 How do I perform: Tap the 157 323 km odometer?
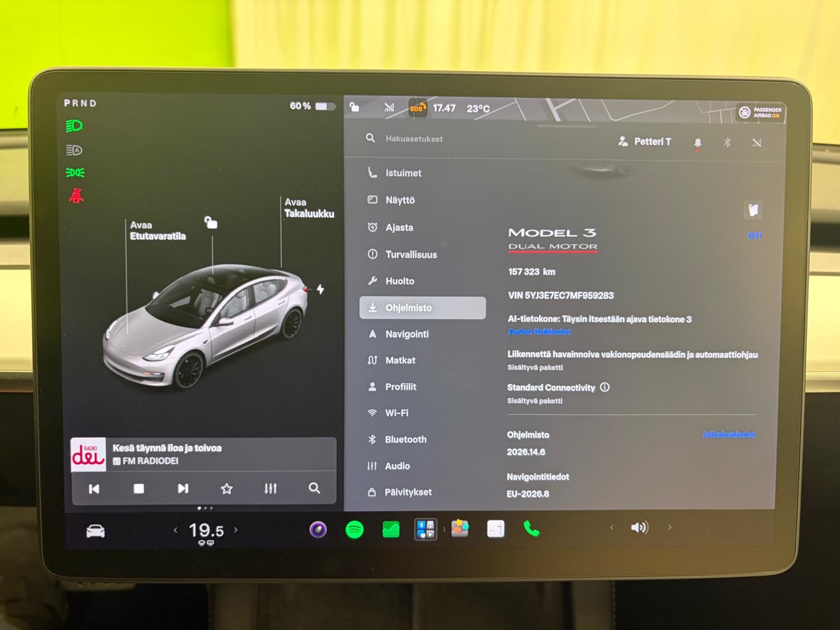point(531,272)
